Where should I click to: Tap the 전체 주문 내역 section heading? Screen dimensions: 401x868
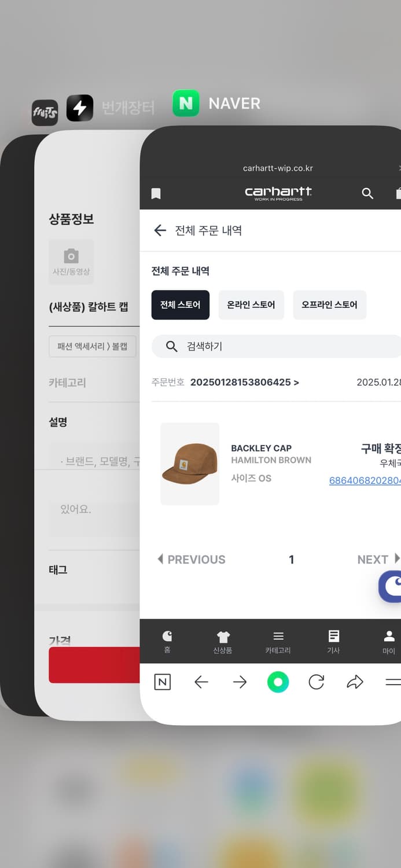coord(181,271)
